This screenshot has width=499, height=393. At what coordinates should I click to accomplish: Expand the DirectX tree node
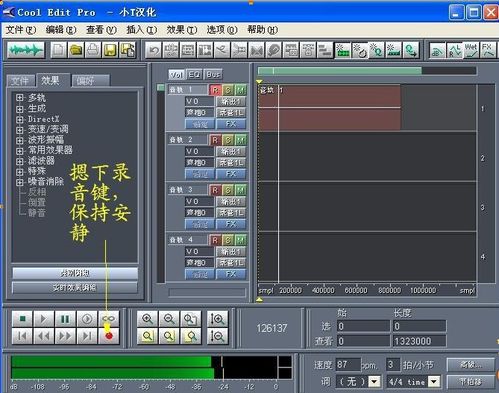tap(20, 119)
